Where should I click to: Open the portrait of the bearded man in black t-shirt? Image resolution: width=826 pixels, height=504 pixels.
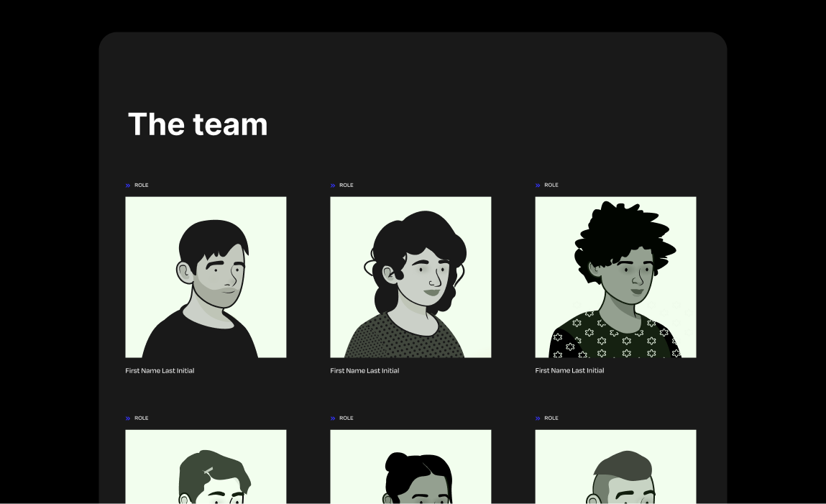pos(206,277)
